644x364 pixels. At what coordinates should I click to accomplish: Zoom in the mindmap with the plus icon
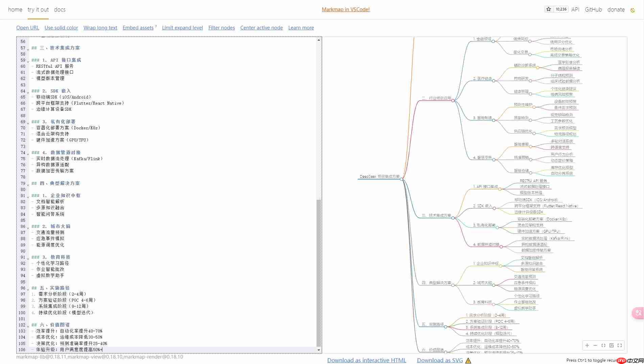pos(587,345)
